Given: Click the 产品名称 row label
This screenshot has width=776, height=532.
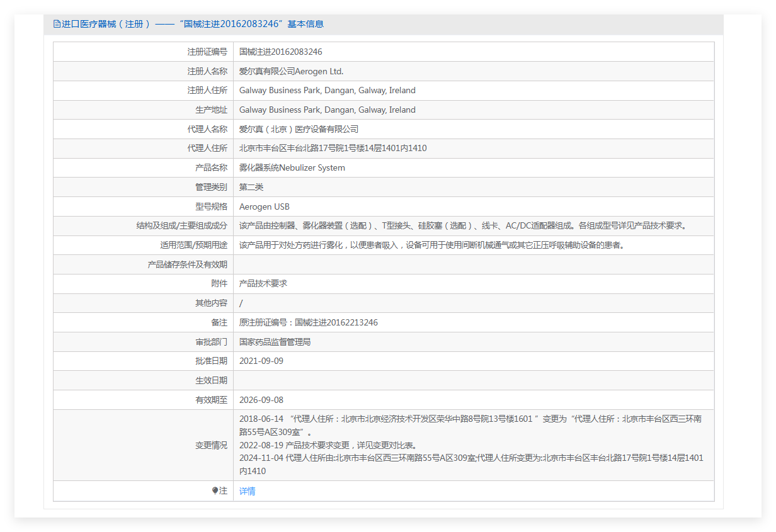Looking at the screenshot, I should click(211, 168).
